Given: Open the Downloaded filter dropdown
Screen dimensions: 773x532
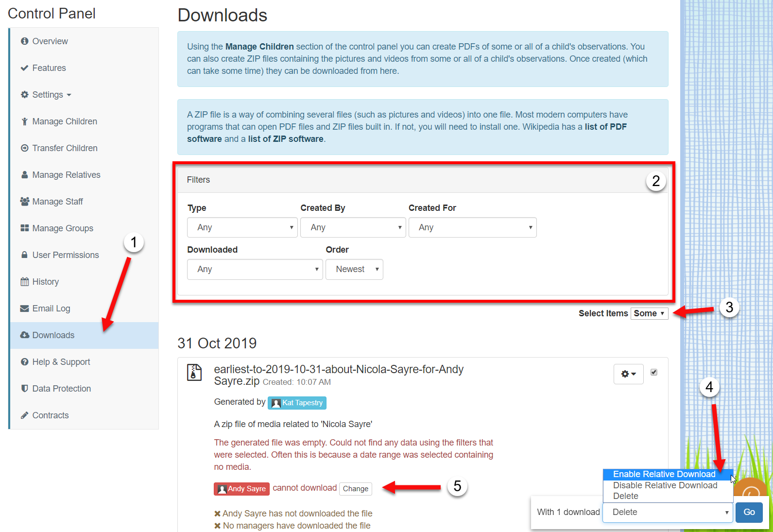Looking at the screenshot, I should [255, 269].
